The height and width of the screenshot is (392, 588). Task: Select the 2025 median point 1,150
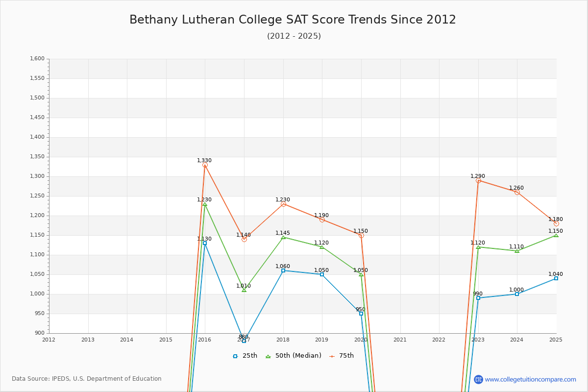[x=556, y=235]
